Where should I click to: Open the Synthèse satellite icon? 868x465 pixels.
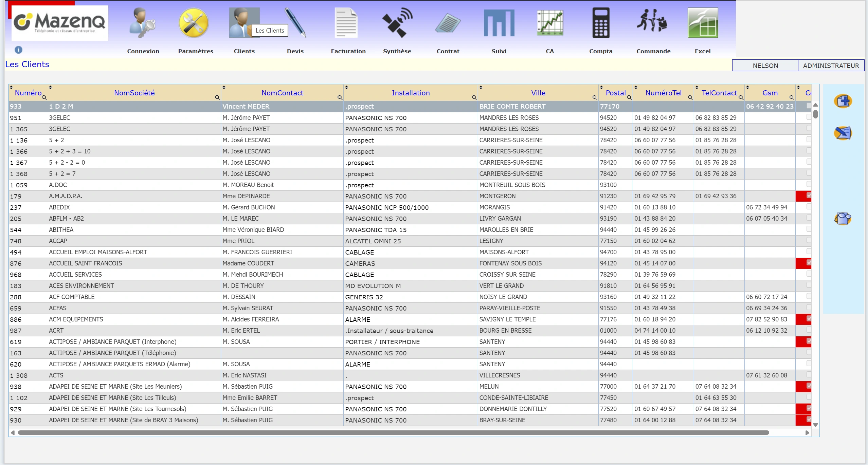click(397, 23)
